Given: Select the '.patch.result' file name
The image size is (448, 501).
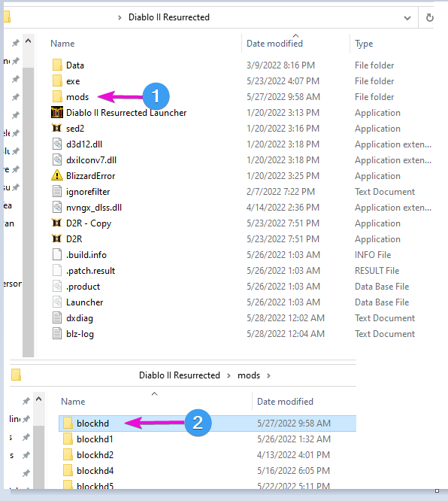Looking at the screenshot, I should (x=90, y=271).
